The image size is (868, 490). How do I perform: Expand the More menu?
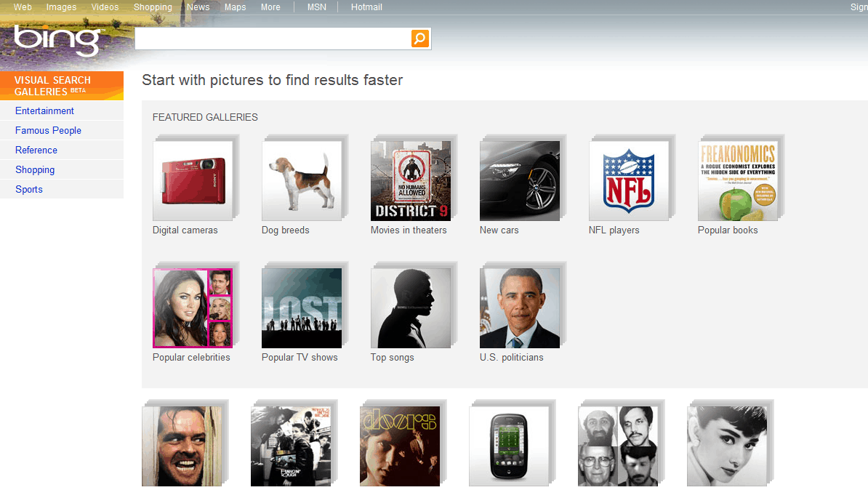pyautogui.click(x=270, y=7)
